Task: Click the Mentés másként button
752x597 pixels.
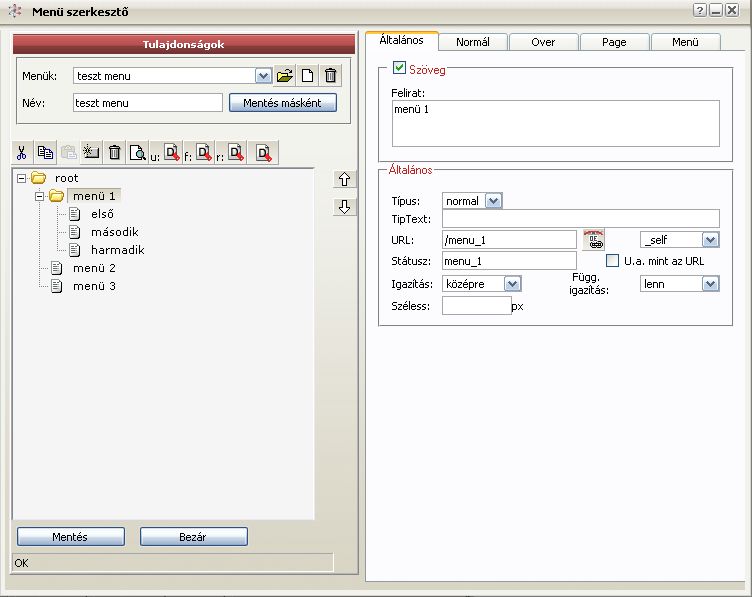Action: tap(283, 103)
